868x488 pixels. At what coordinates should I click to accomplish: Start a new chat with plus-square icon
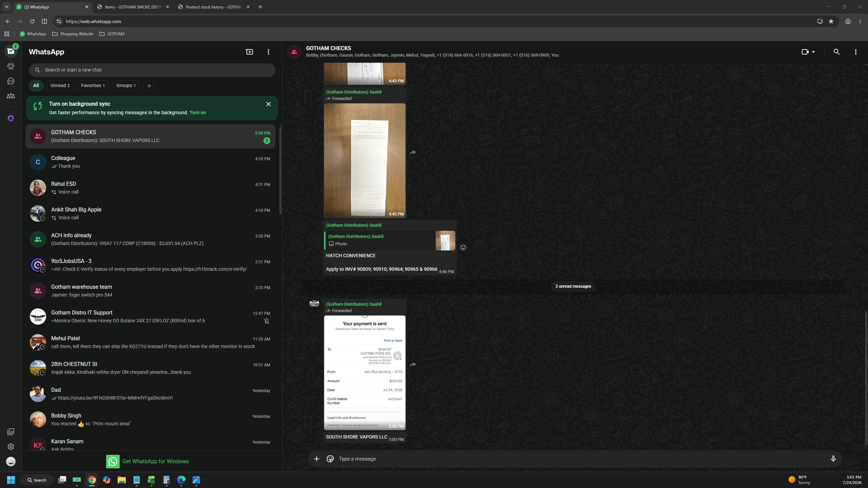pos(250,52)
